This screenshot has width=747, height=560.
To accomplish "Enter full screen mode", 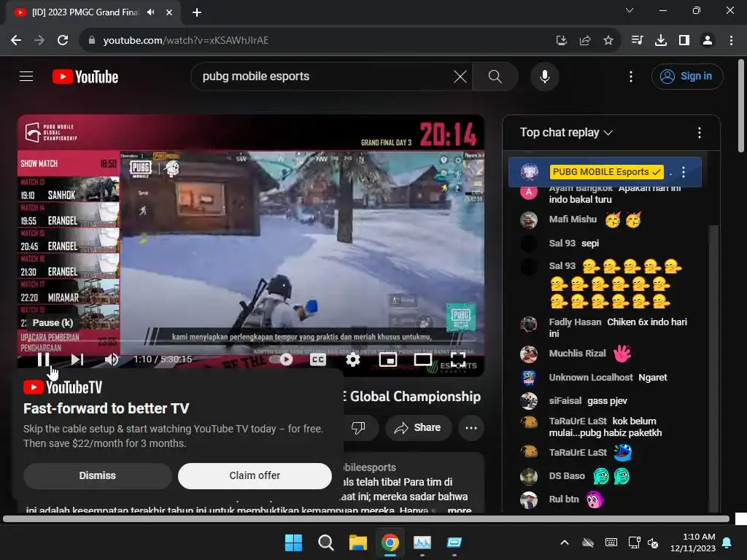I will click(458, 359).
